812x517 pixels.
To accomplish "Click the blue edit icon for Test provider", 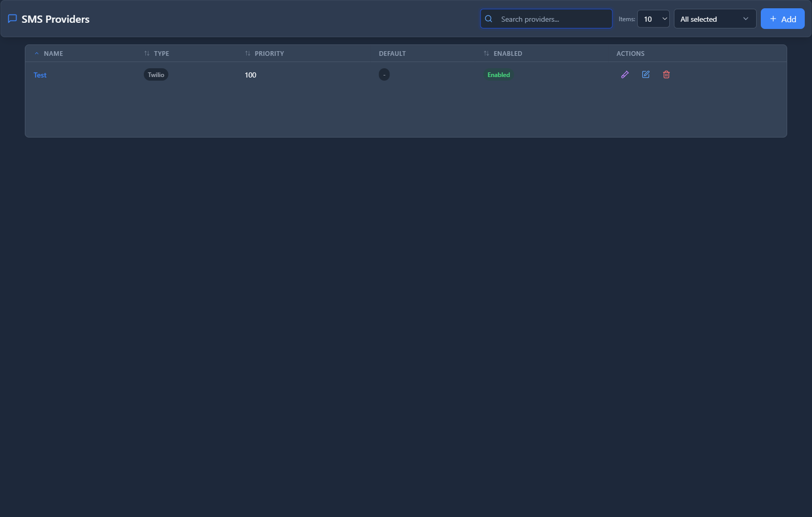I will pyautogui.click(x=645, y=74).
